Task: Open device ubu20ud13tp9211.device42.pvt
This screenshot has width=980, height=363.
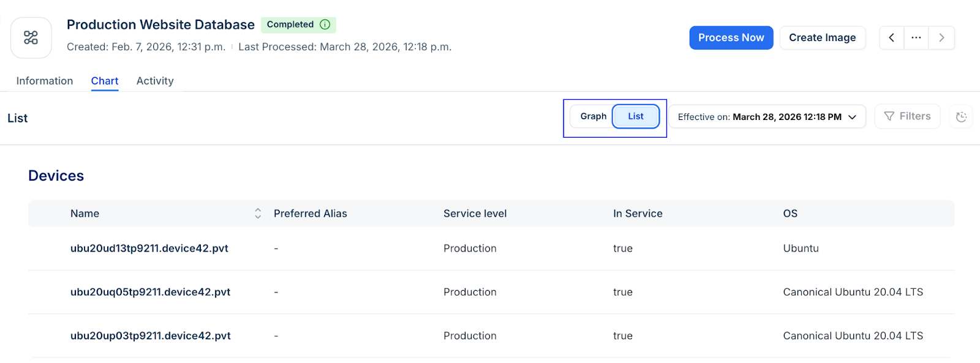Action: point(149,249)
